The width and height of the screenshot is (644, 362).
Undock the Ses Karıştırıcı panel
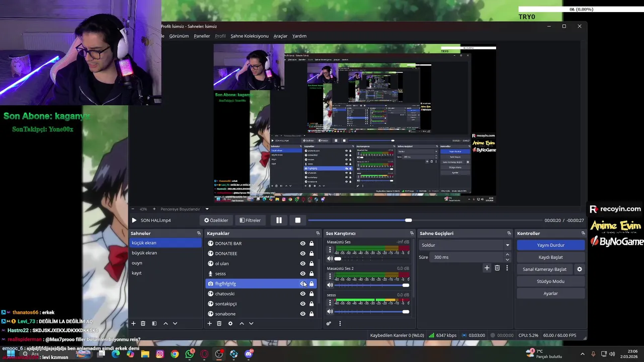coord(412,233)
